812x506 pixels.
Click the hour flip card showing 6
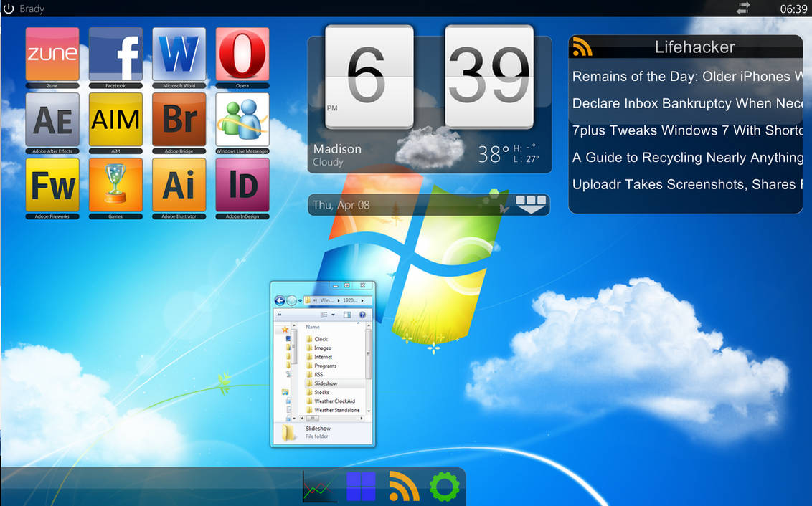click(x=369, y=77)
